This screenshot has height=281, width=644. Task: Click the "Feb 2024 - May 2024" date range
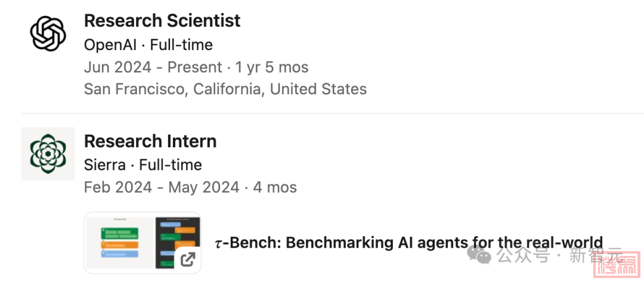tap(160, 187)
